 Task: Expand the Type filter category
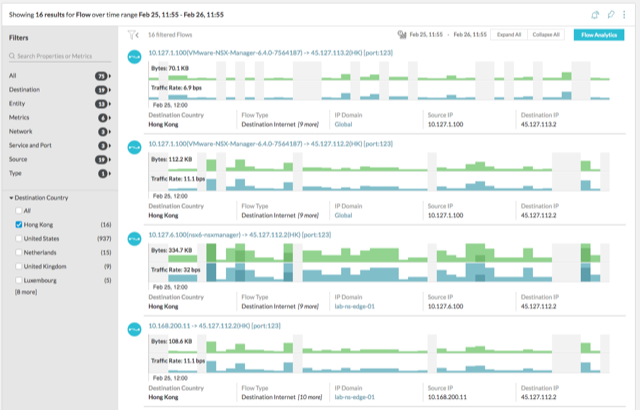coord(110,174)
